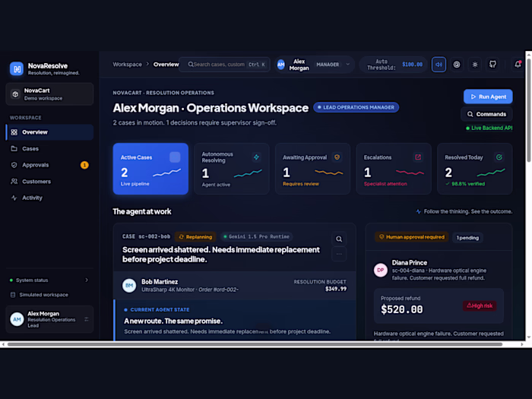
Task: Click the horizontal scrollbar
Action: tap(255, 344)
